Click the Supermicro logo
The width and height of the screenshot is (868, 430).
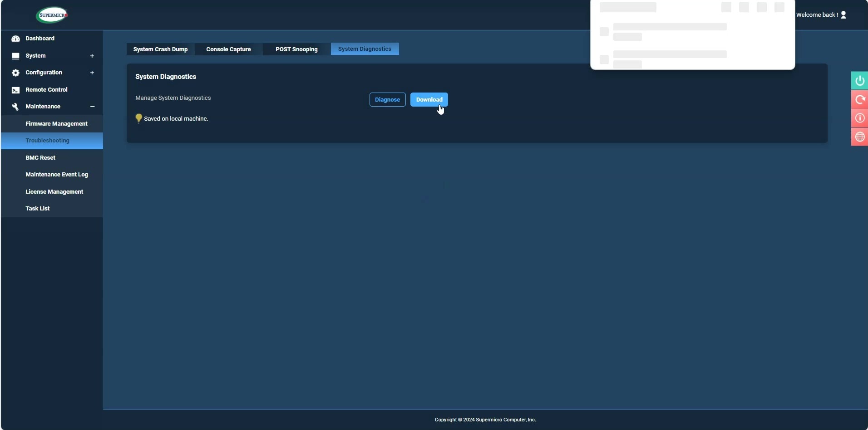pos(51,15)
